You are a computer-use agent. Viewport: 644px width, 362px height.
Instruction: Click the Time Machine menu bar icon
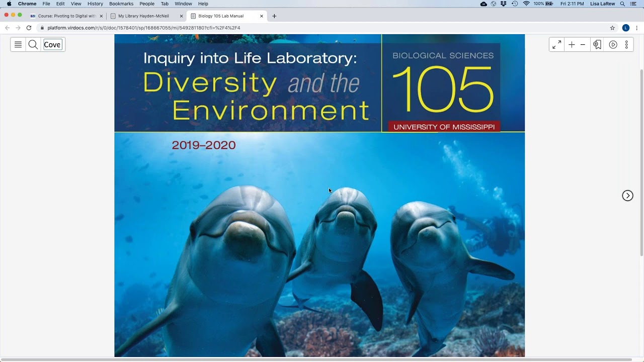tap(515, 4)
